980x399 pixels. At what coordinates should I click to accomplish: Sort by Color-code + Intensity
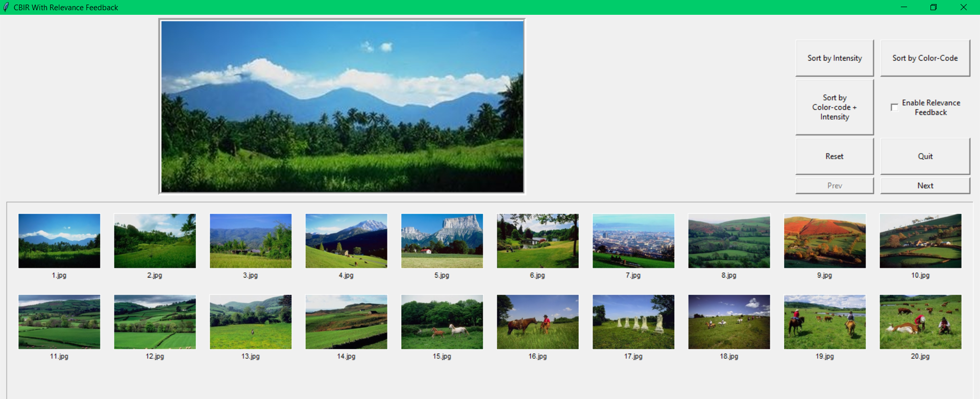[834, 107]
